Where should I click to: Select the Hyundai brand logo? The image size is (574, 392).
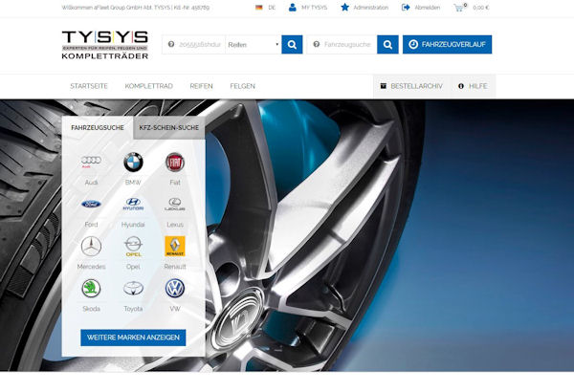point(133,205)
